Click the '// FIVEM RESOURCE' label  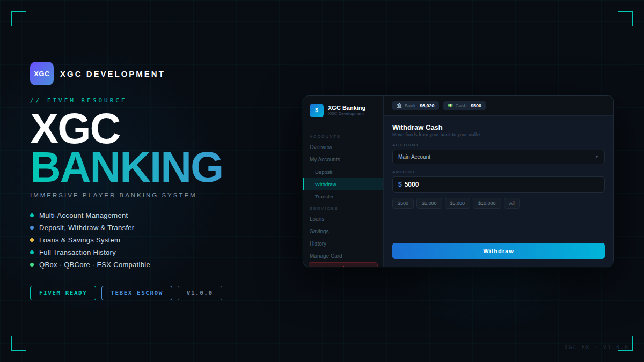pyautogui.click(x=78, y=100)
